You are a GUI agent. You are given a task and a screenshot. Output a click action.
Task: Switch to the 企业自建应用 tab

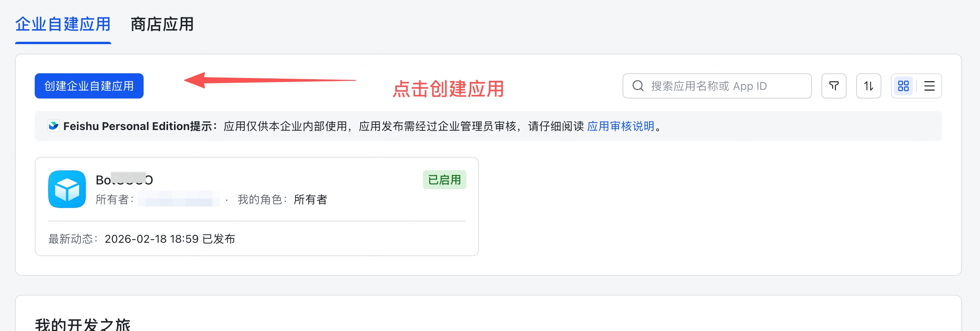[63, 24]
